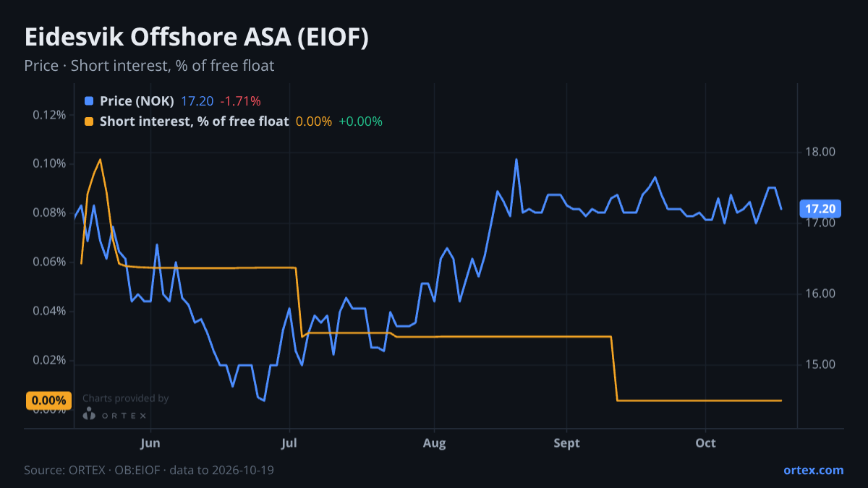This screenshot has width=868, height=488.
Task: Click the 15.00 right axis label
Action: coord(820,364)
